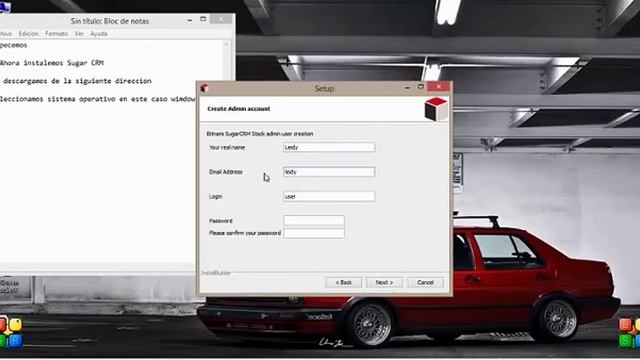Maximize the Bloc de notas window
The image size is (640, 360).
pyautogui.click(x=203, y=19)
